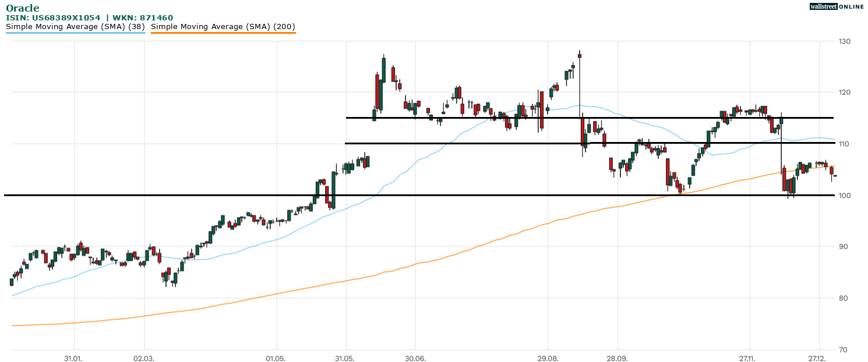Click the 02.03. date label on x-axis
This screenshot has width=868, height=362.
pos(143,358)
